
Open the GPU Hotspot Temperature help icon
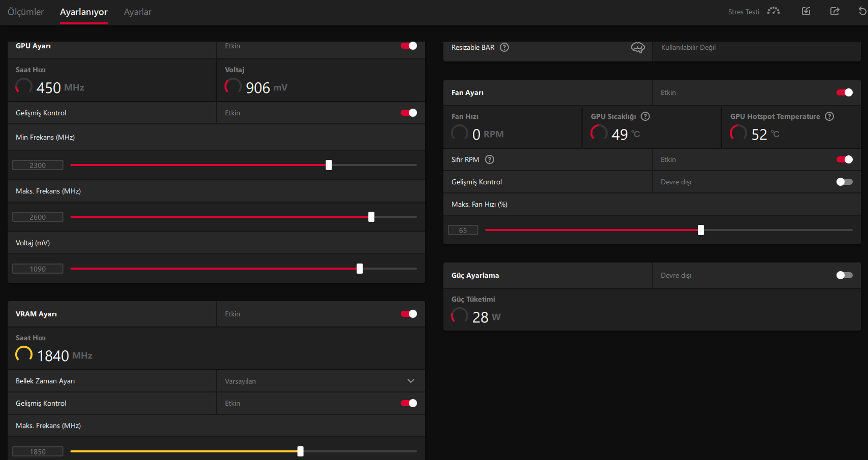tap(829, 116)
